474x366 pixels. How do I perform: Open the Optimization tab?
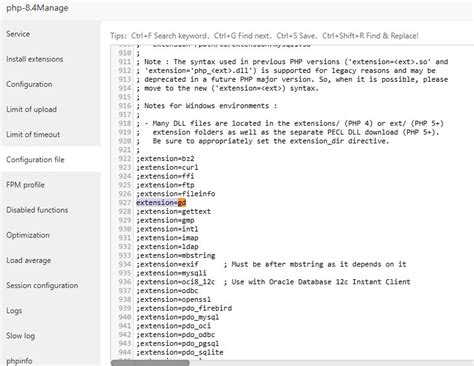28,235
